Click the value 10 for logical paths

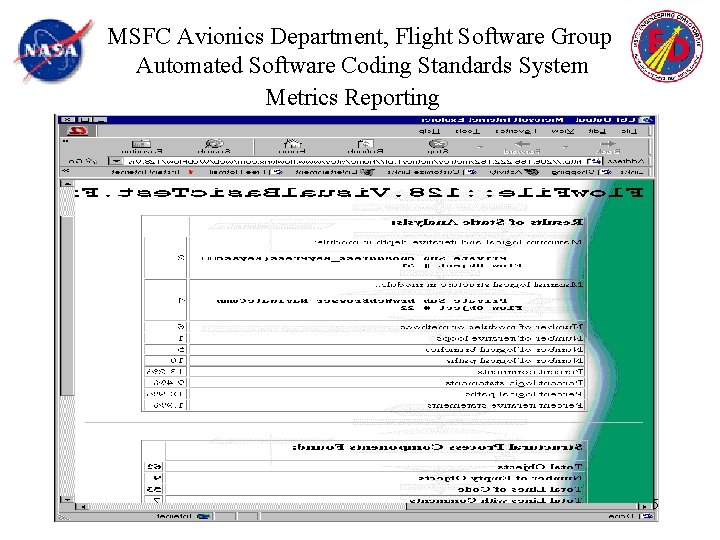coord(177,361)
